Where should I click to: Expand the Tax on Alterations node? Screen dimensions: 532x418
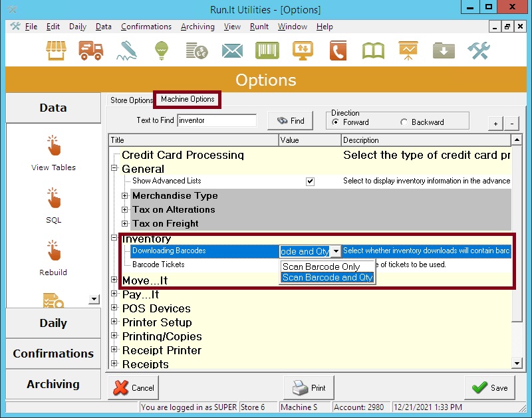pyautogui.click(x=125, y=209)
